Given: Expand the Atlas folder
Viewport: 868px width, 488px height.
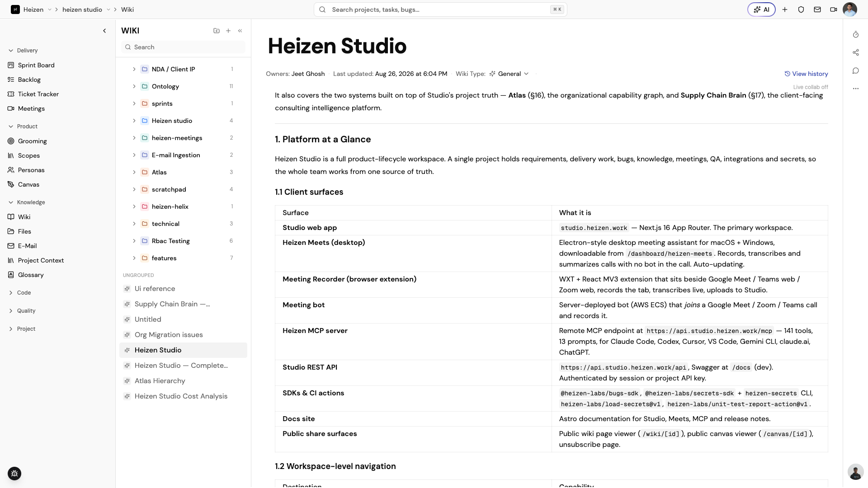Looking at the screenshot, I should 134,172.
